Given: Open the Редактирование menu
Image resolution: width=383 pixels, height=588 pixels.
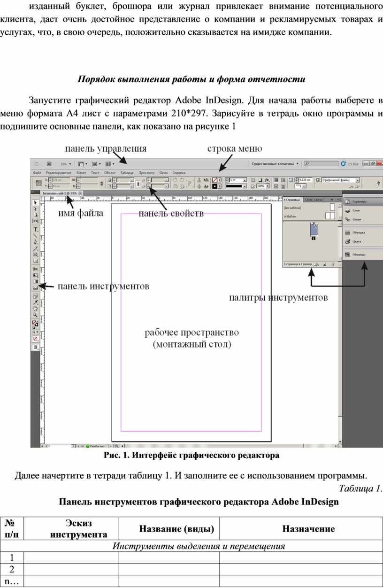Looking at the screenshot, I should pyautogui.click(x=59, y=173).
